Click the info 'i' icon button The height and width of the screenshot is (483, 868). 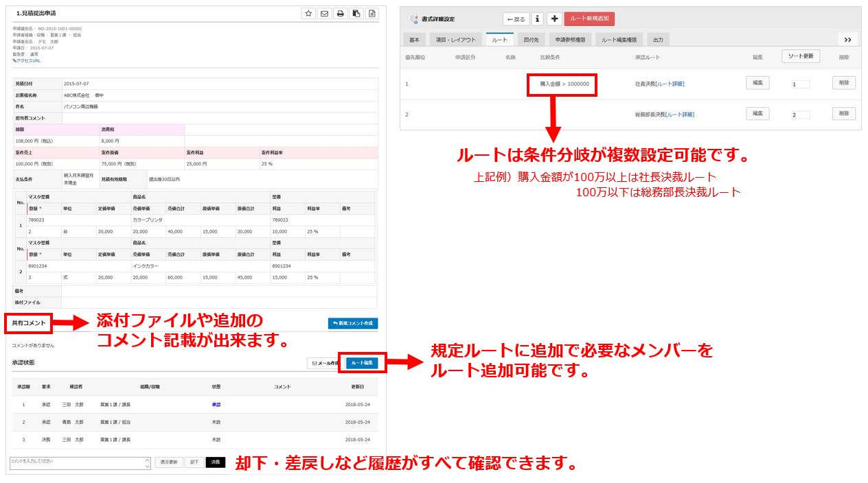(x=538, y=19)
